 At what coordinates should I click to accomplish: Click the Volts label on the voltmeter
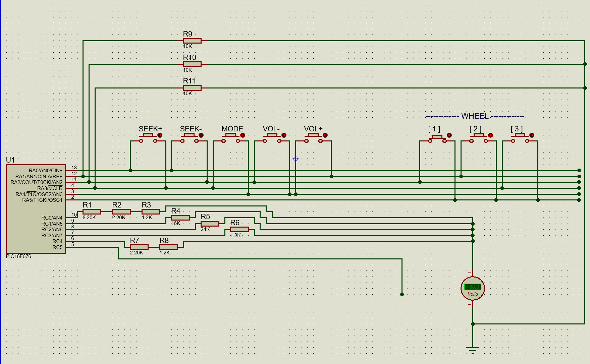point(473,294)
